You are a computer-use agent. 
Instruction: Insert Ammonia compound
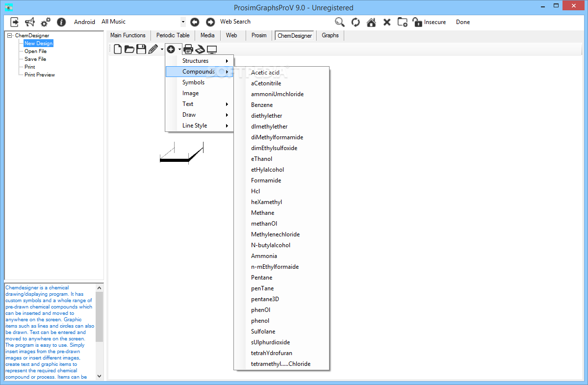tap(281, 256)
